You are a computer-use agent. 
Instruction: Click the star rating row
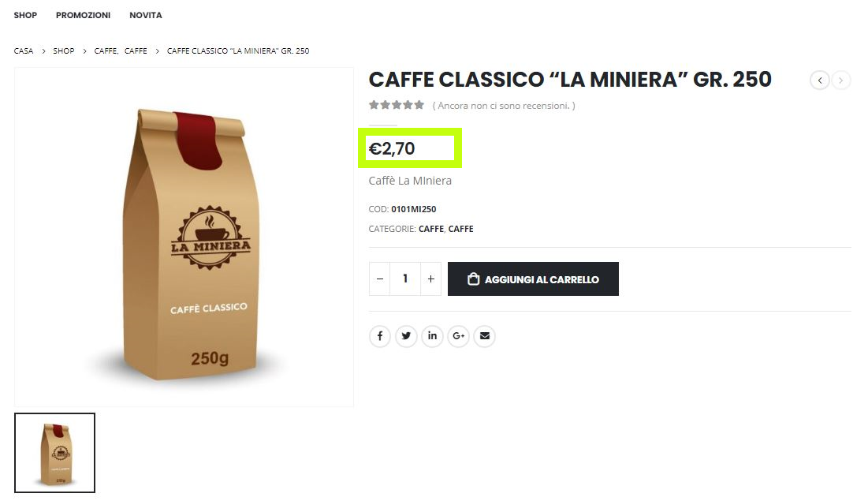(x=397, y=105)
